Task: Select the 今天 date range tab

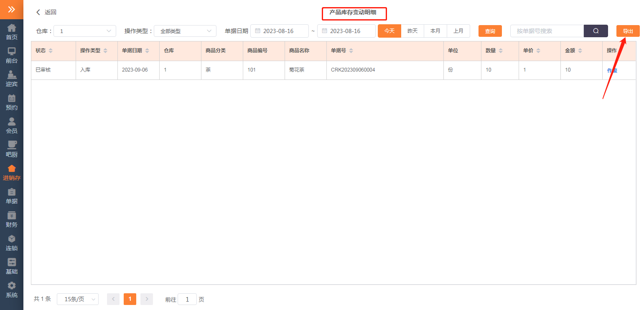Action: tap(389, 31)
